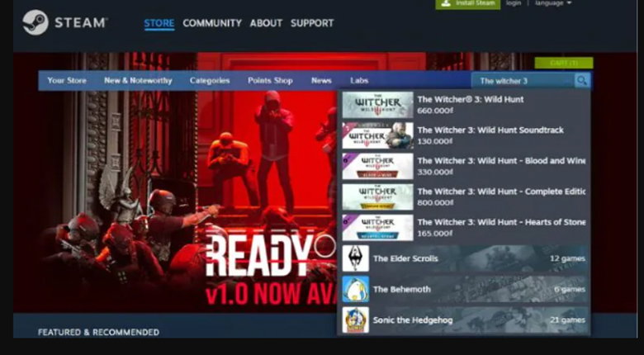Select The Witcher® 3: Wild Hunt title

pyautogui.click(x=471, y=99)
